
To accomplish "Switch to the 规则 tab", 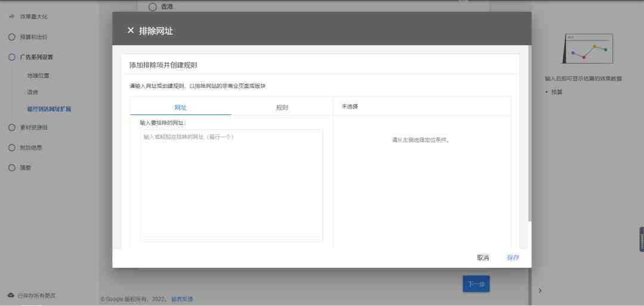I will 281,108.
